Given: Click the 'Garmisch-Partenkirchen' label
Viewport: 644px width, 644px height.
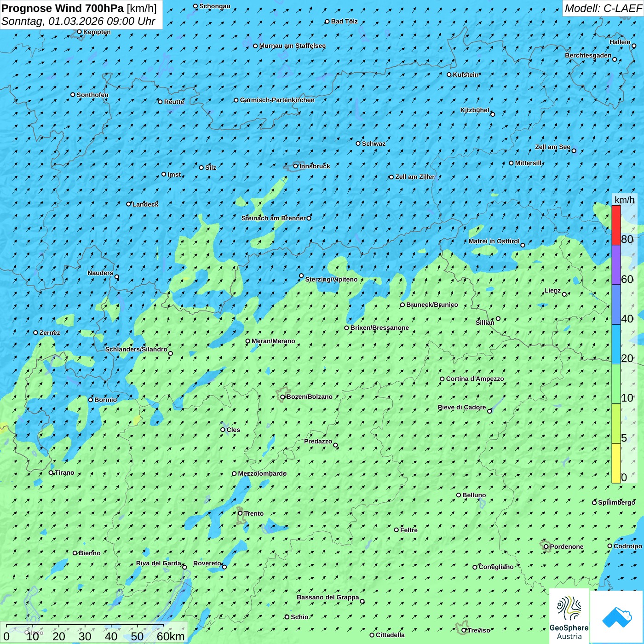Looking at the screenshot, I should [277, 100].
